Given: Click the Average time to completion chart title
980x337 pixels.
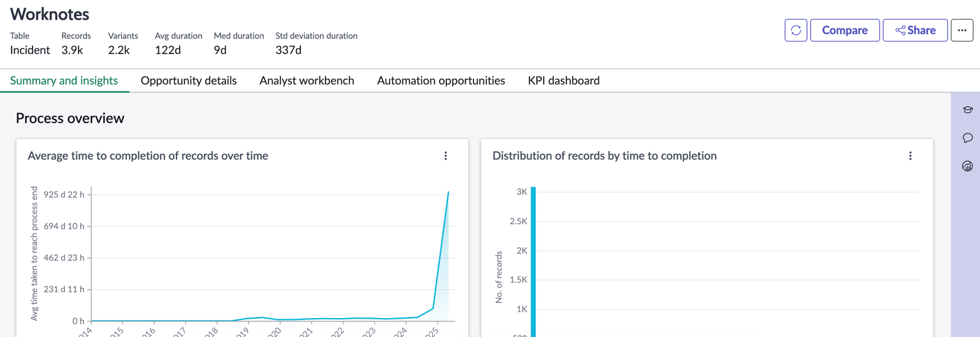Looking at the screenshot, I should [x=148, y=155].
